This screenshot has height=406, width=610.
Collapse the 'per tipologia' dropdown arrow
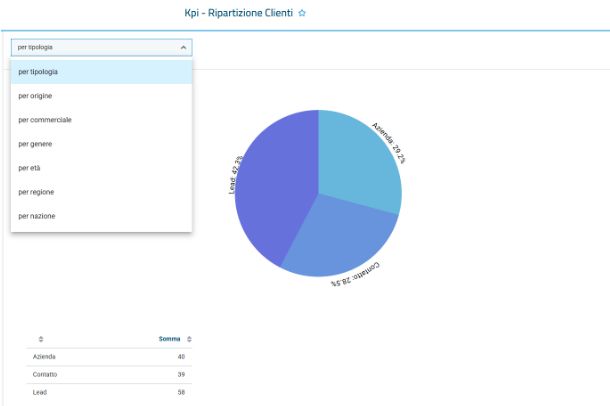click(183, 47)
